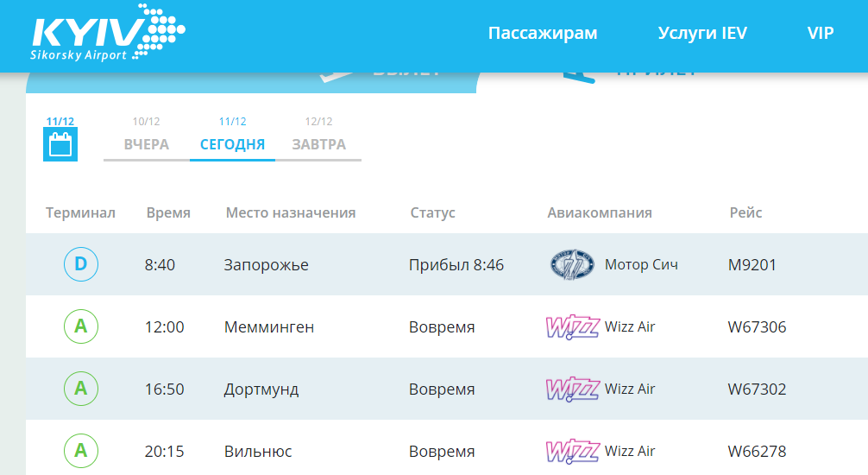Screen dimensions: 868x475
Task: Click the Мотор Сич airline name
Action: pos(641,265)
